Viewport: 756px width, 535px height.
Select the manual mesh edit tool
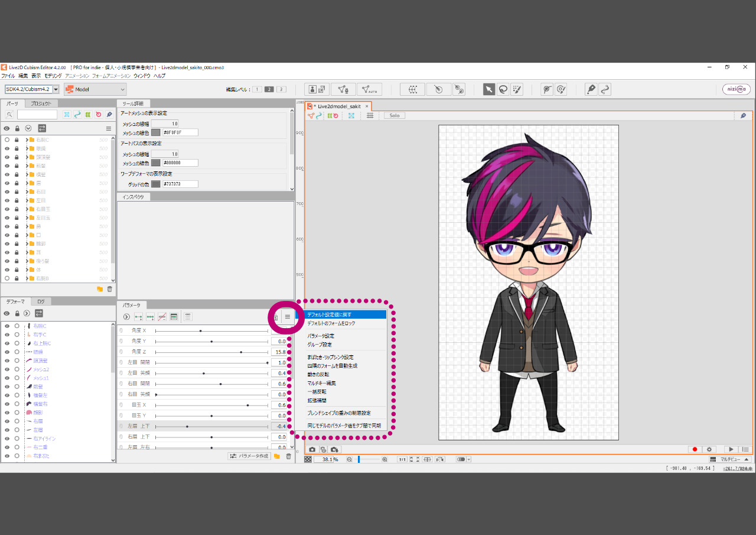coord(343,89)
